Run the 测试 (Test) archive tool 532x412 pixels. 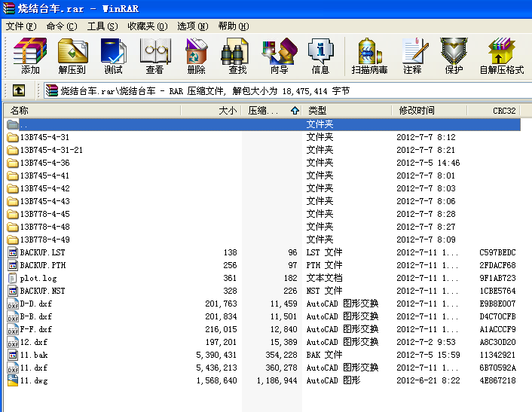(x=113, y=56)
